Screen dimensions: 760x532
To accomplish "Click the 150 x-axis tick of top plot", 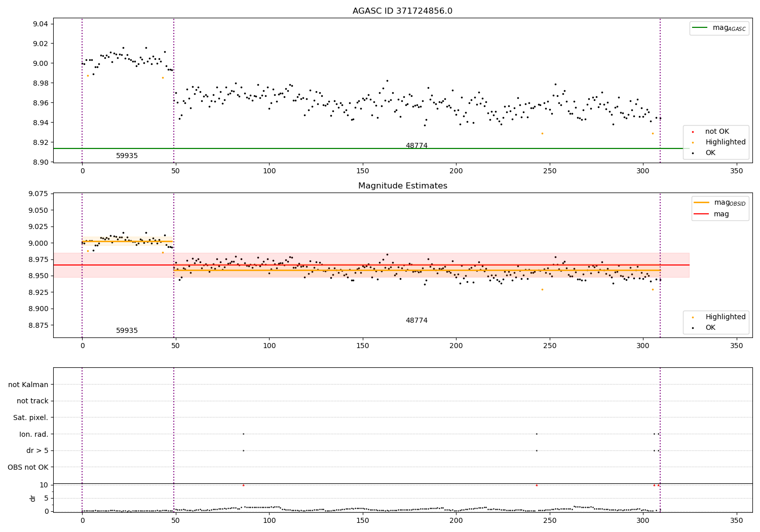I will click(x=362, y=171).
